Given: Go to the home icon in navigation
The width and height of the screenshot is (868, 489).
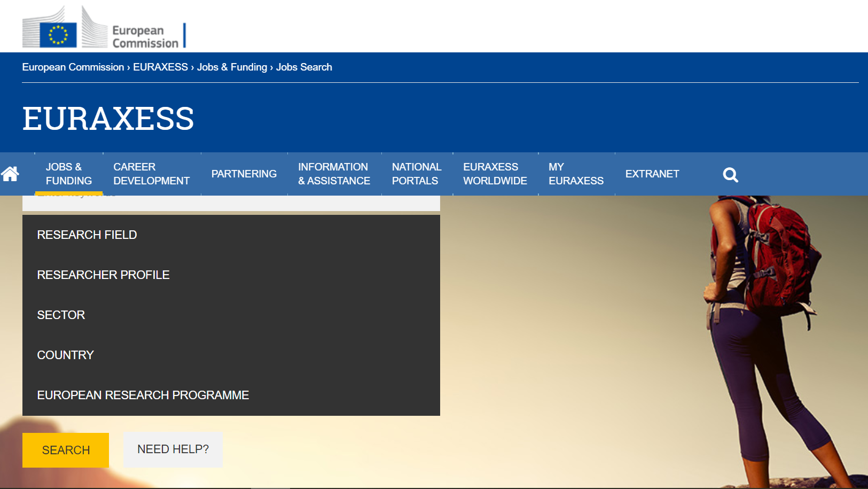Looking at the screenshot, I should point(10,174).
